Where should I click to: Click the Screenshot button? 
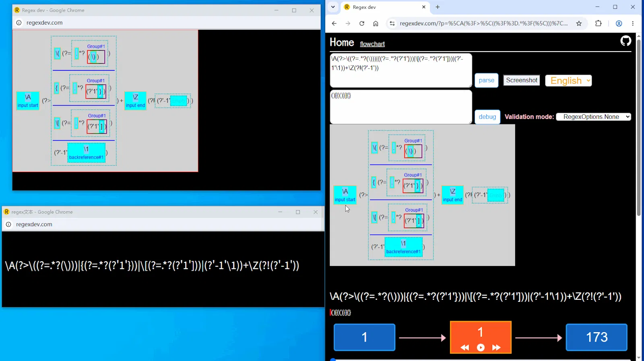pyautogui.click(x=522, y=80)
